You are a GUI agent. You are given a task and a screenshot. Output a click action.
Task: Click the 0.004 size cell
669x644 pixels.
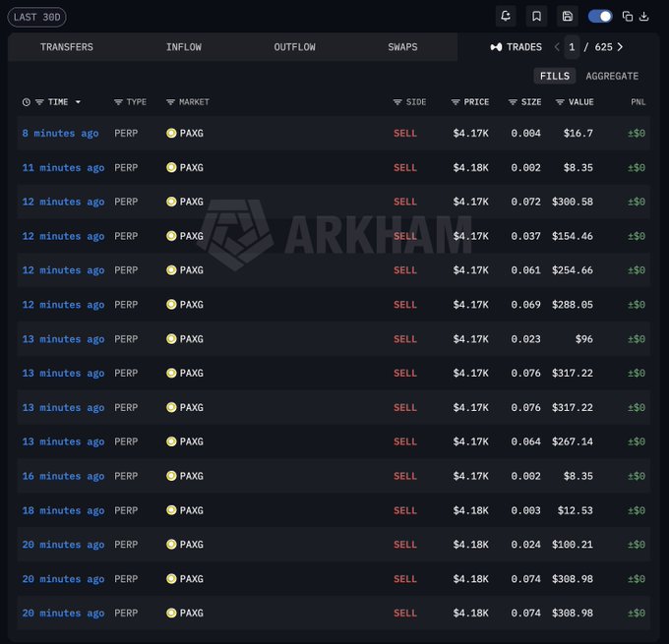click(x=525, y=133)
